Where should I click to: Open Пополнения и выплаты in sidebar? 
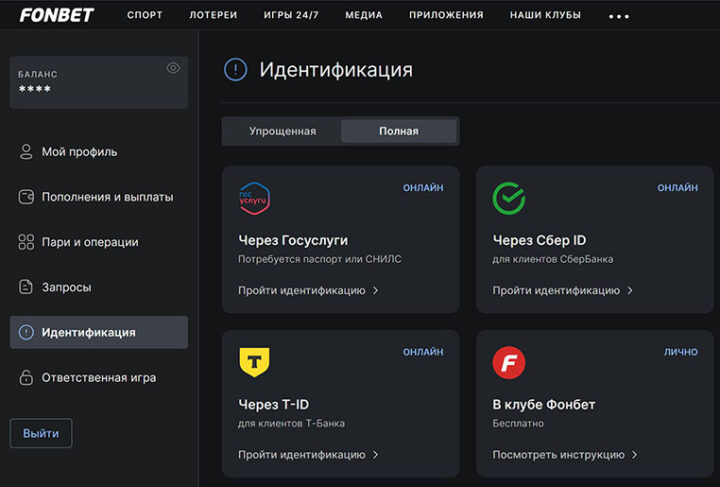point(99,197)
